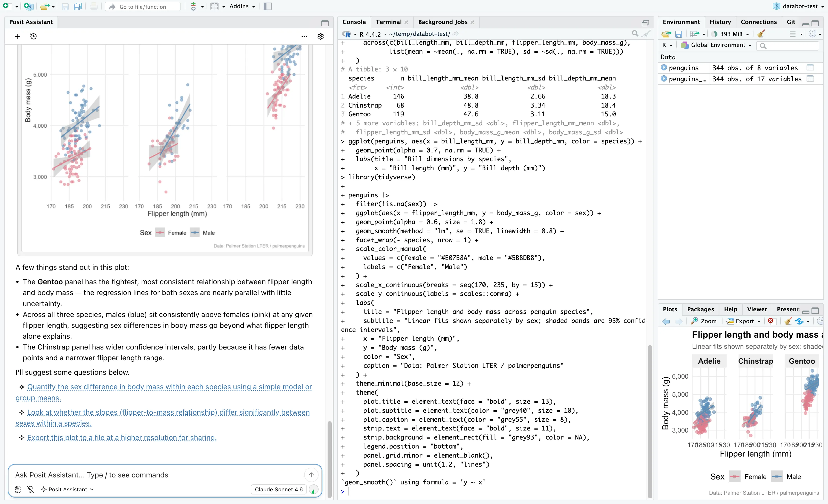View the penguins dataset in the grid viewer

coord(810,68)
